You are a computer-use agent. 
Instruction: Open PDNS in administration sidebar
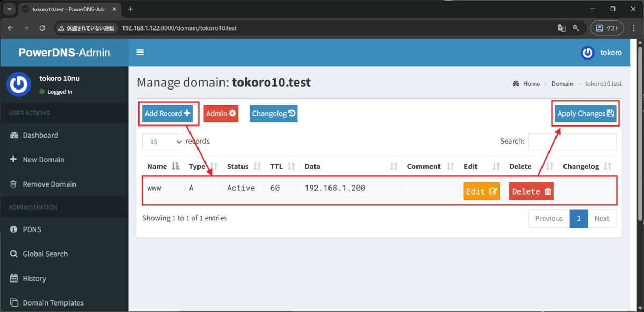tap(64, 229)
